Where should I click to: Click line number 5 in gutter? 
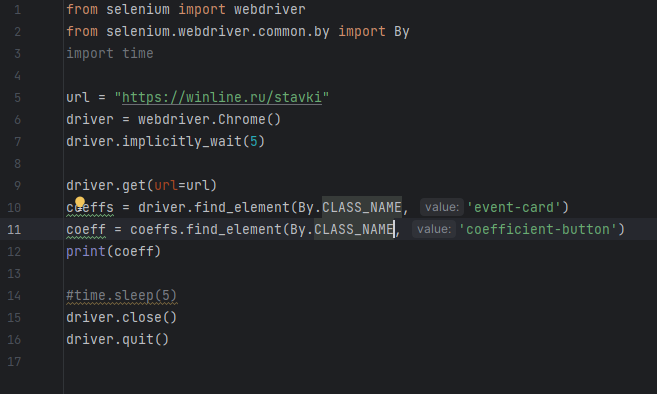coord(17,98)
